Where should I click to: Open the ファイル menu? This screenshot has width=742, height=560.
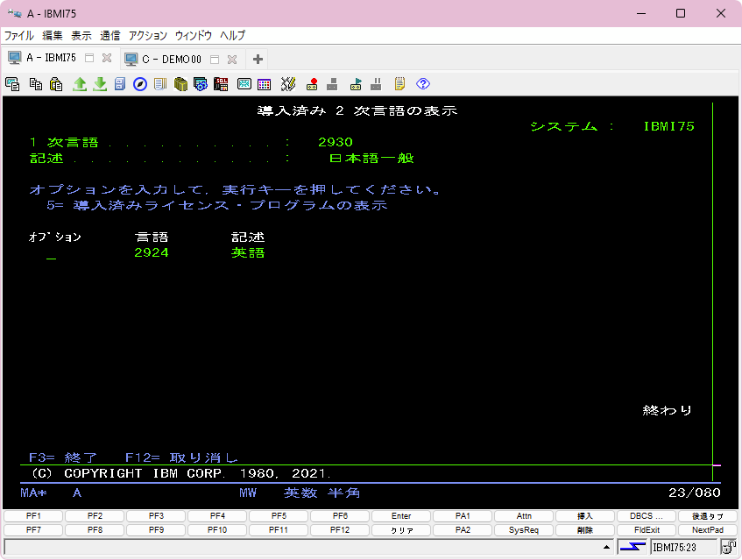coord(19,36)
